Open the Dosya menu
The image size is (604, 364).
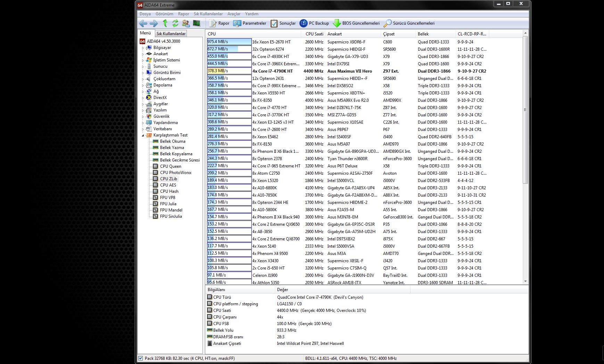[145, 14]
